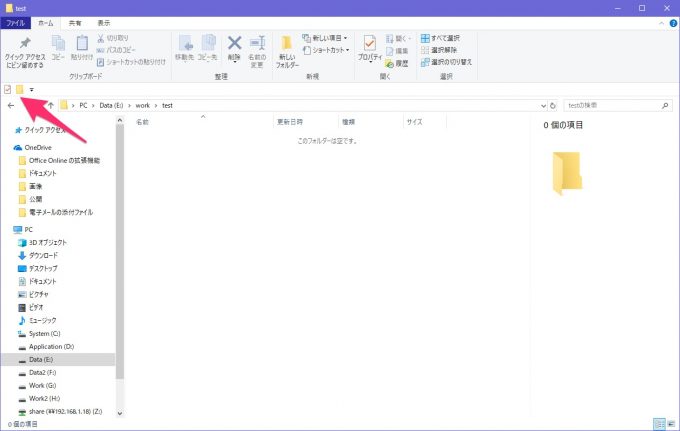Switch to Share (共有) tab
Image resolution: width=680 pixels, height=431 pixels.
pyautogui.click(x=75, y=23)
